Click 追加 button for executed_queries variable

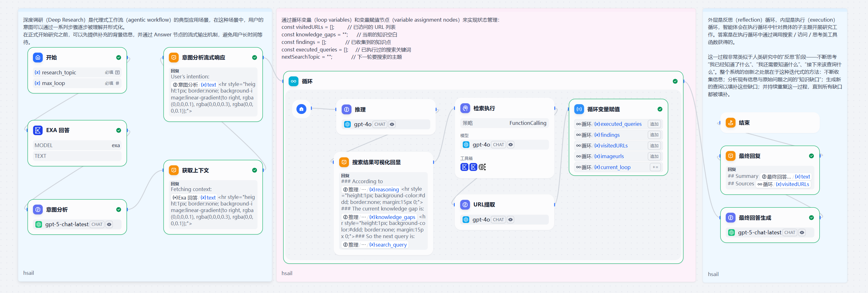click(x=654, y=124)
